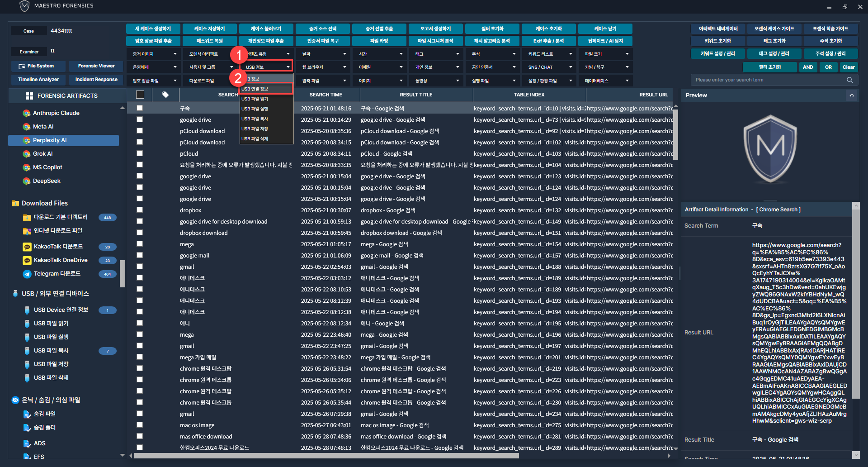
Task: Click the Timeline Analyzer button
Action: tap(38, 80)
